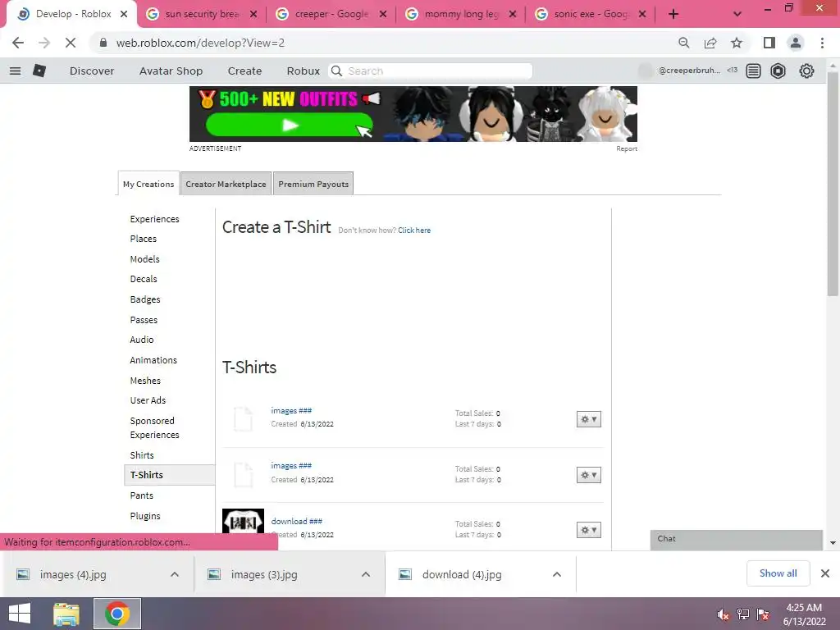840x630 pixels.
Task: Expand options for images (3).jpg download
Action: click(x=366, y=574)
